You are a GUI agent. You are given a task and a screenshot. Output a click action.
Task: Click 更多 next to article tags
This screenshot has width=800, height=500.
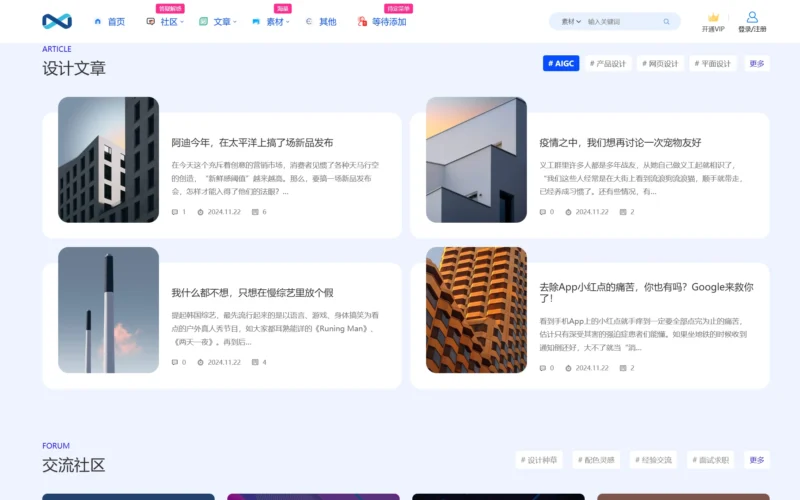click(756, 63)
